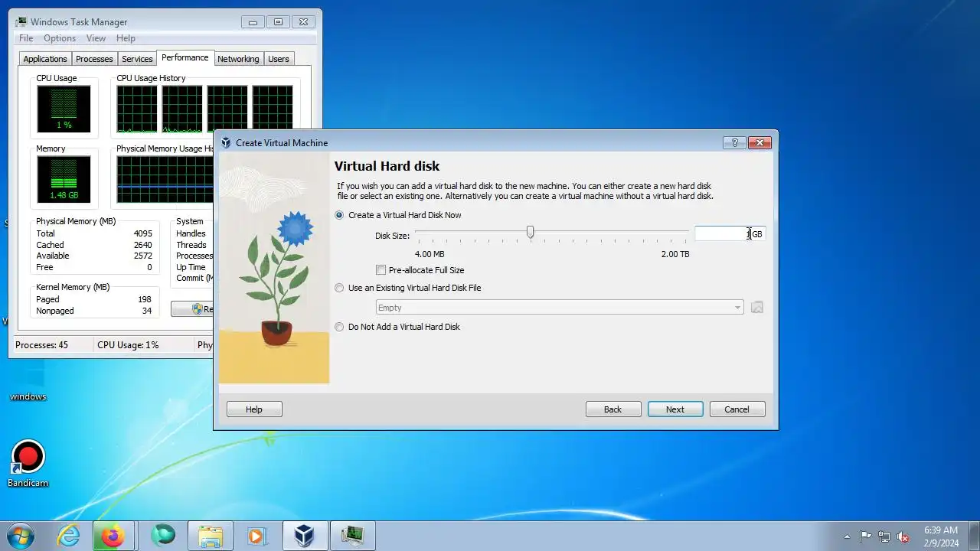Open the Action Center flag icon
The width and height of the screenshot is (980, 551).
click(865, 536)
